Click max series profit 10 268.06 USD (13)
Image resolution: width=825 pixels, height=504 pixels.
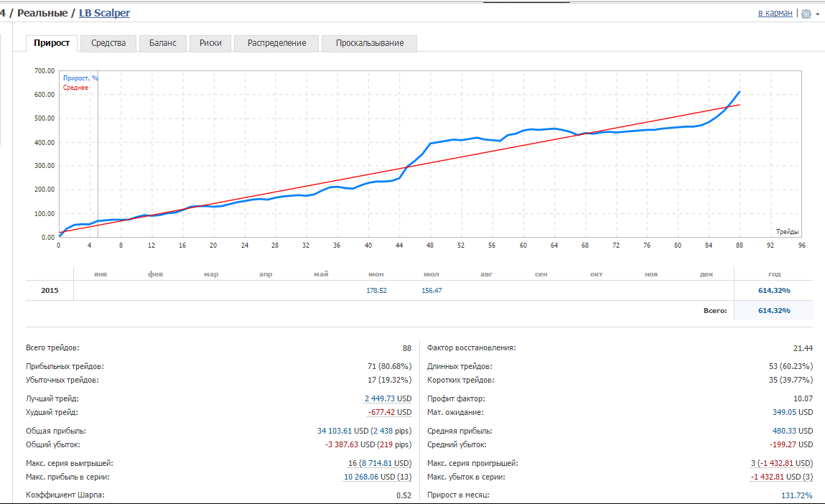coord(378,477)
